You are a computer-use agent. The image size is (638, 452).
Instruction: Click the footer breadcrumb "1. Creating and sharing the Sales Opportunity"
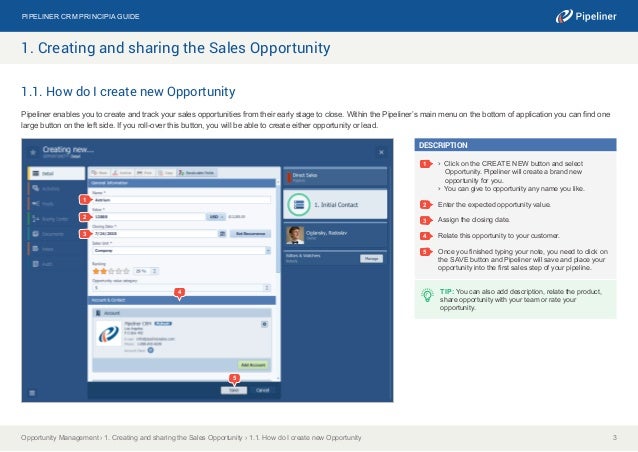click(x=173, y=438)
